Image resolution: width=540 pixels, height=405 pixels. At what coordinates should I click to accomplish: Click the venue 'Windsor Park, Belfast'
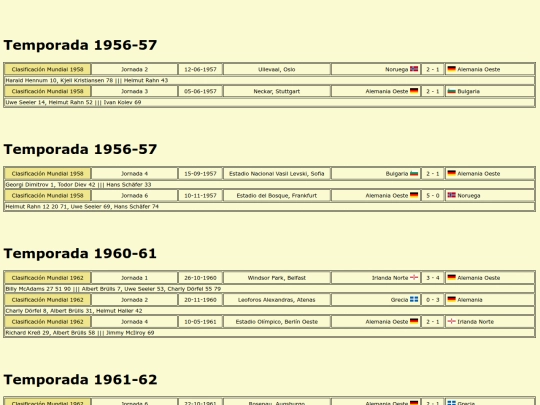click(277, 278)
